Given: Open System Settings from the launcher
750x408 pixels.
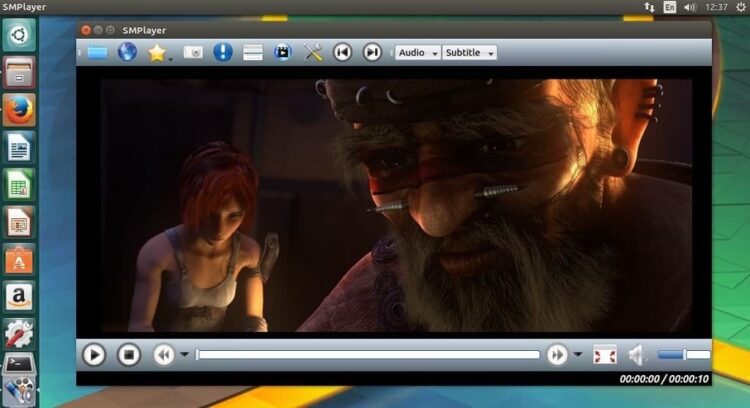Looking at the screenshot, I should [19, 334].
